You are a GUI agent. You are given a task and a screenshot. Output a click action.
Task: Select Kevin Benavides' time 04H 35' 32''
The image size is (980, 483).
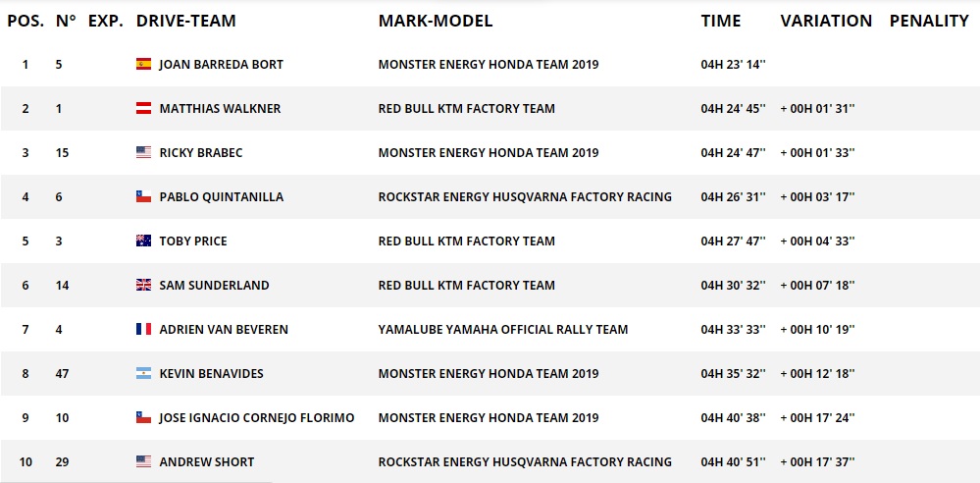click(734, 373)
